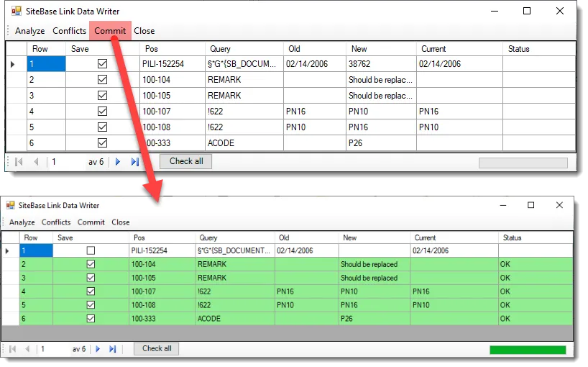Click Close menu item in upper window
Viewport: 588px width, 367px height.
pos(144,31)
